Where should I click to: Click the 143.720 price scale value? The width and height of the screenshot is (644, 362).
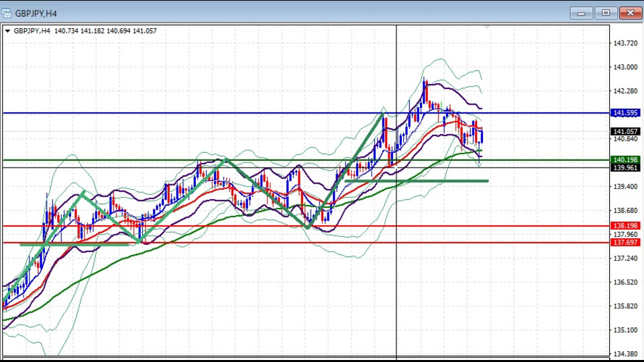click(625, 43)
